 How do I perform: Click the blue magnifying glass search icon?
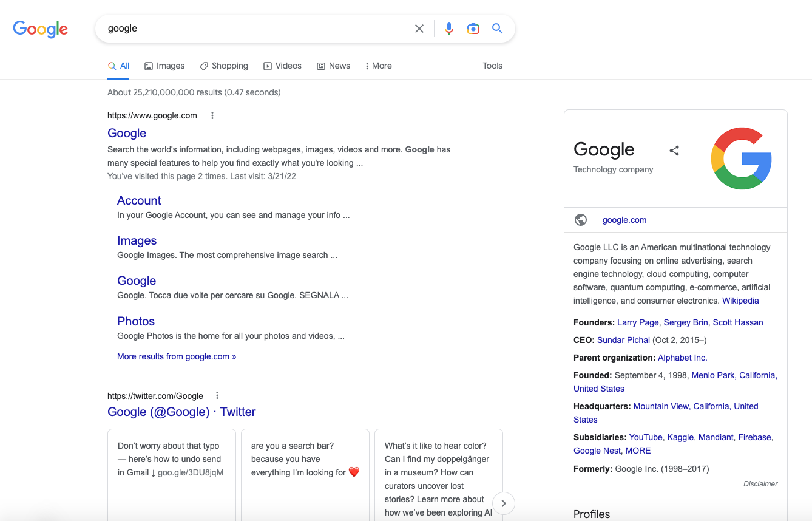tap(497, 29)
